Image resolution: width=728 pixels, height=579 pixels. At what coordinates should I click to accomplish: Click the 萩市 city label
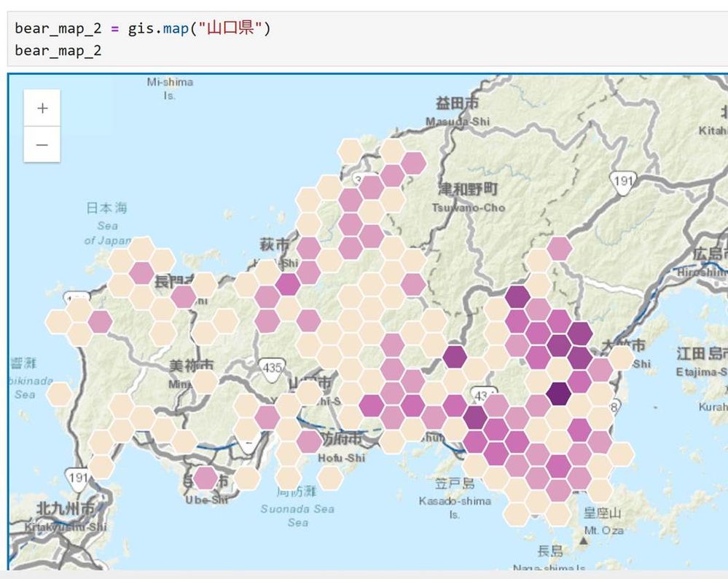tap(275, 245)
